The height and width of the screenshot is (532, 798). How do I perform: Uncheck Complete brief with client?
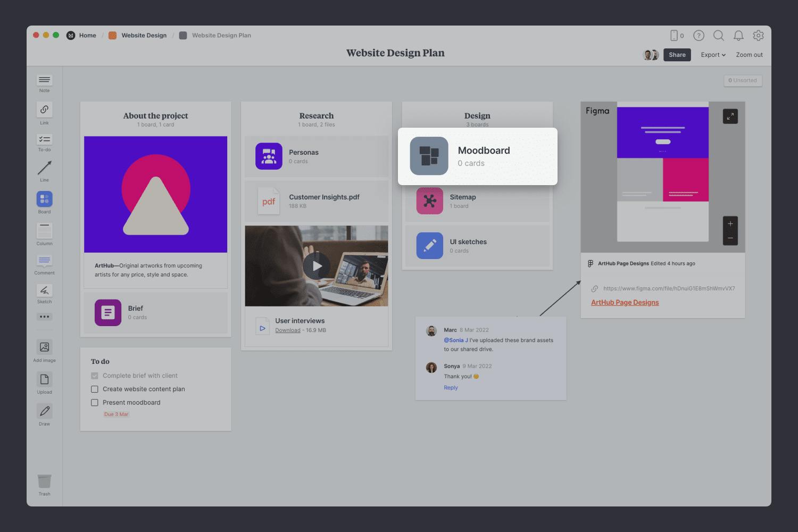click(95, 376)
